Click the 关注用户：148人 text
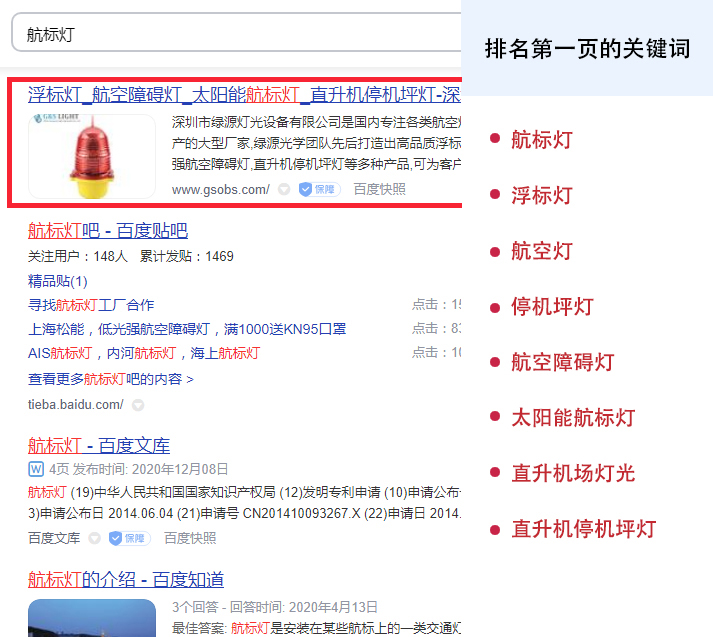 click(x=77, y=256)
